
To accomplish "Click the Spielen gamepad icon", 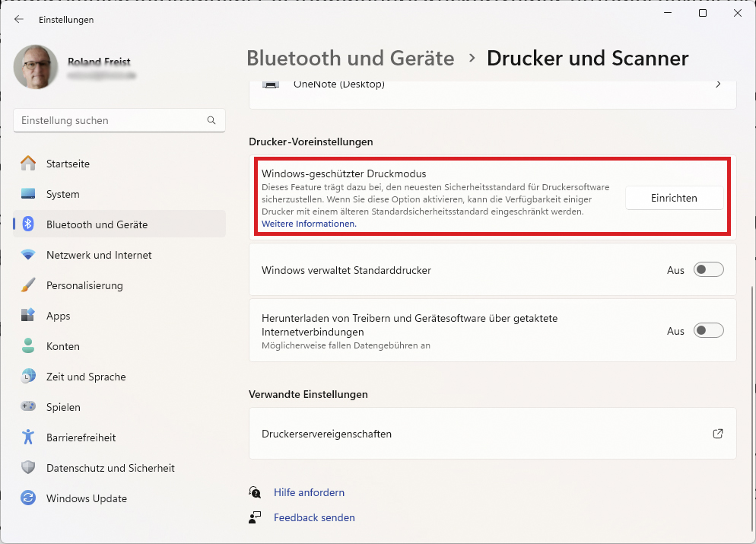I will tap(28, 406).
